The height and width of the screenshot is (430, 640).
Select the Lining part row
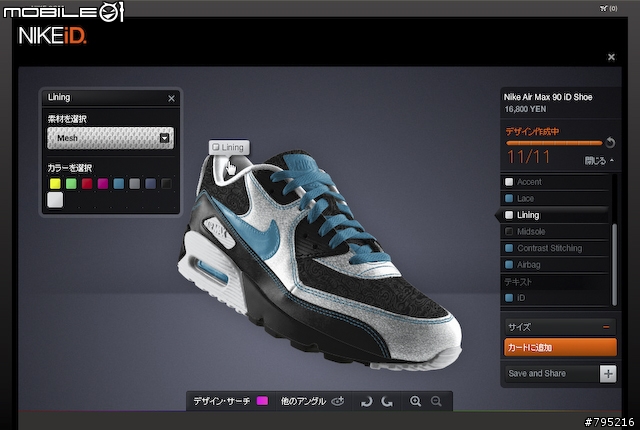pos(555,215)
